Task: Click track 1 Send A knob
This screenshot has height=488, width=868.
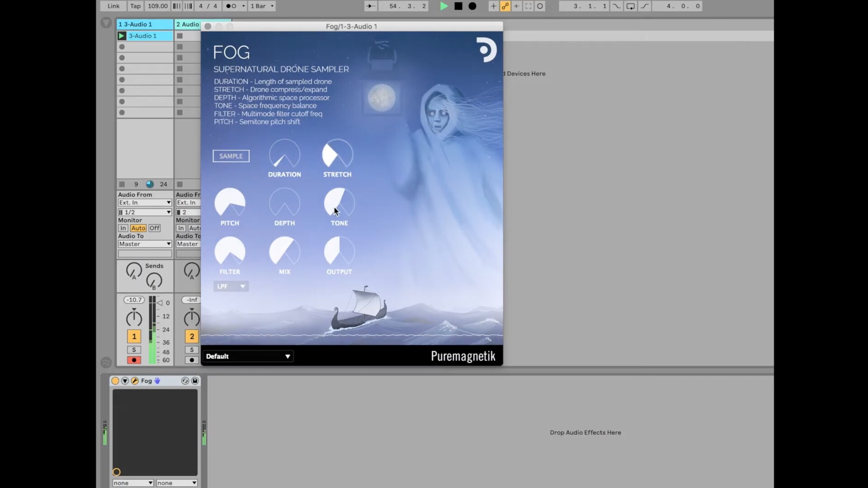Action: coord(134,270)
